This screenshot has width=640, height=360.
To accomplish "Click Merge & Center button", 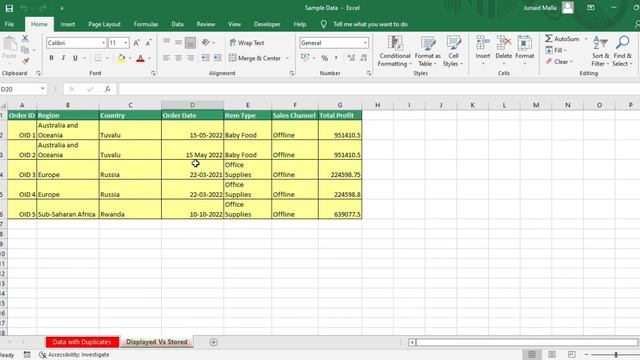I will [x=255, y=58].
